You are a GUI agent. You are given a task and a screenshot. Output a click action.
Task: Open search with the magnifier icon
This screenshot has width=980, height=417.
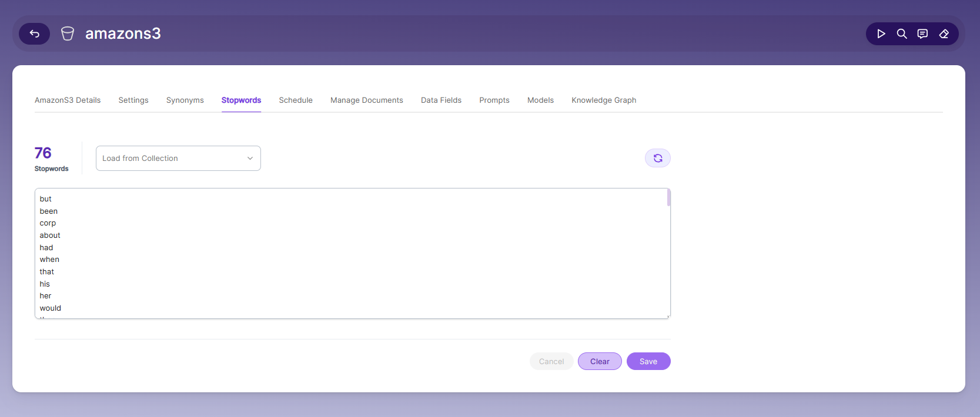(902, 33)
